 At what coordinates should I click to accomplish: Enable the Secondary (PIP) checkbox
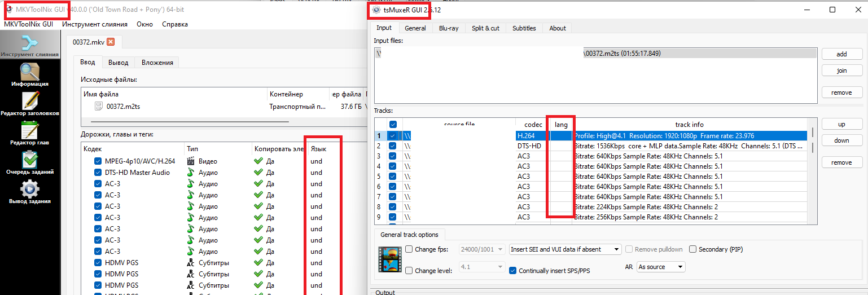pos(692,249)
